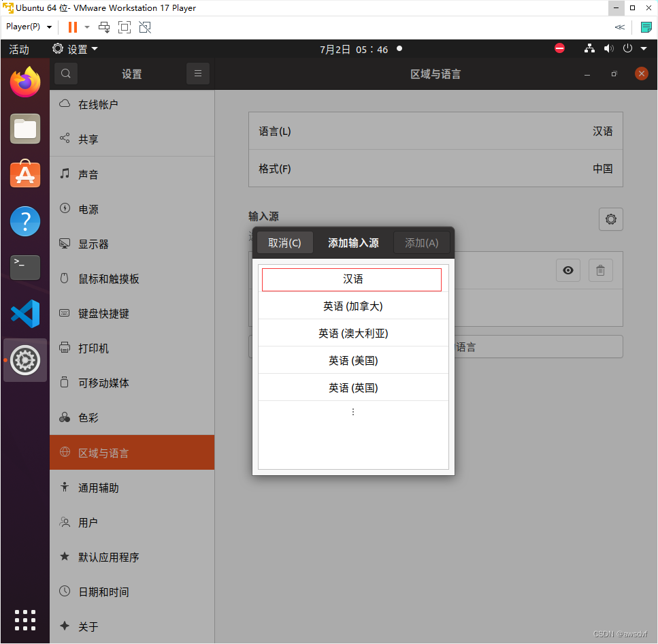Screen dimensions: 658x644
Task: Click the power icon in top bar
Action: (x=627, y=49)
